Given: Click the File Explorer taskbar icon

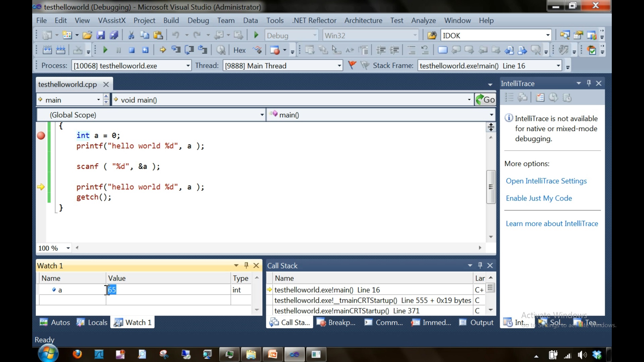Looking at the screenshot, I should 251,354.
